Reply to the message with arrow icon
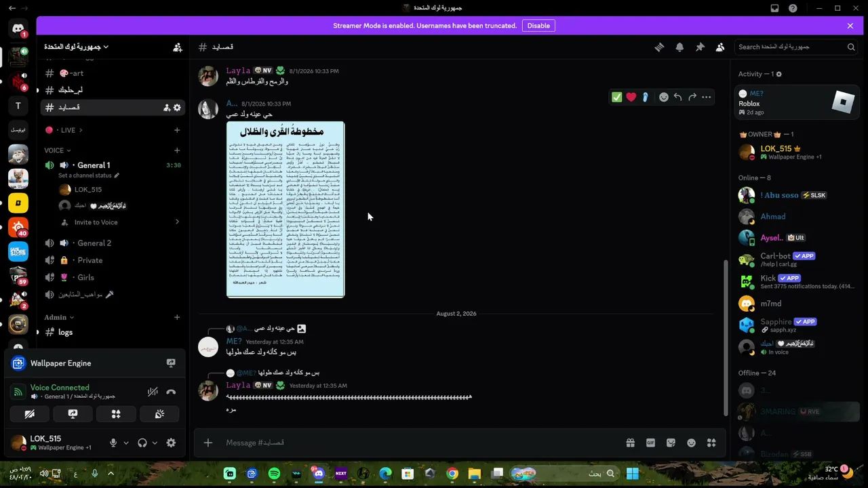868x488 pixels. click(x=677, y=97)
